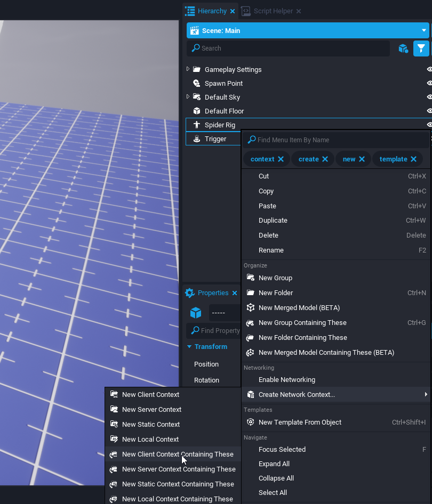Click the New Server Context icon

pyautogui.click(x=114, y=410)
